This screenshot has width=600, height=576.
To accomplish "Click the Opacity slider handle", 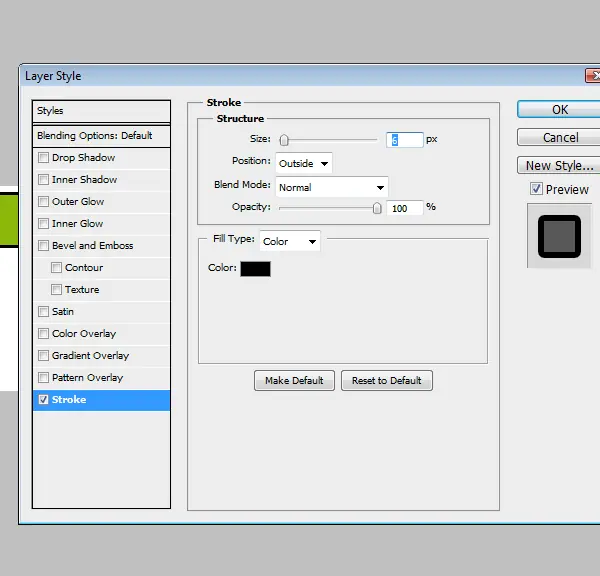I will (x=377, y=208).
